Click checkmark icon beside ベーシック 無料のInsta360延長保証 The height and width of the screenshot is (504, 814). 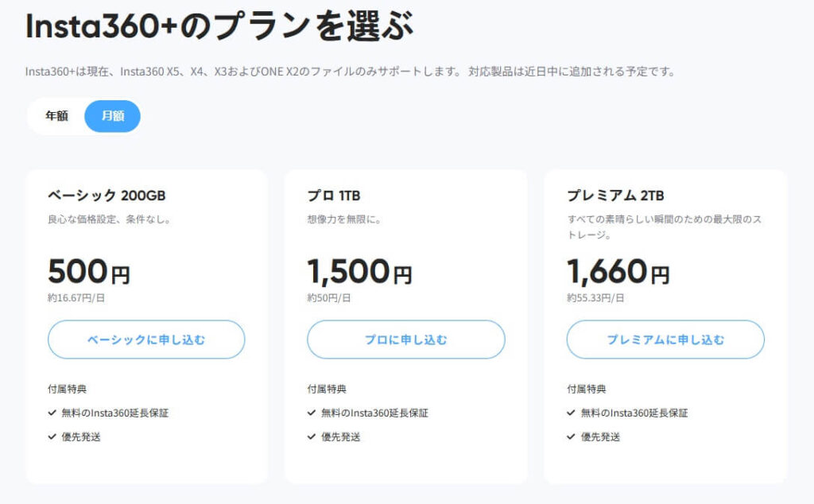[52, 413]
